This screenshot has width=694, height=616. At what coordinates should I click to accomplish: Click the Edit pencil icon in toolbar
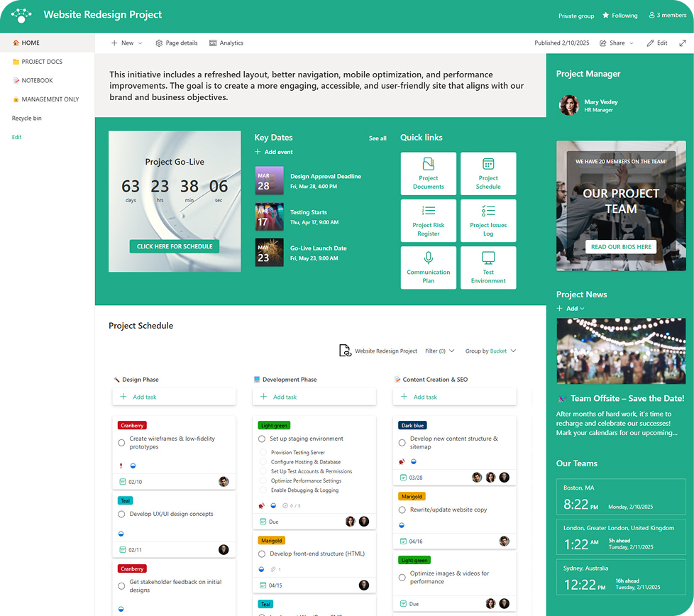pos(650,43)
